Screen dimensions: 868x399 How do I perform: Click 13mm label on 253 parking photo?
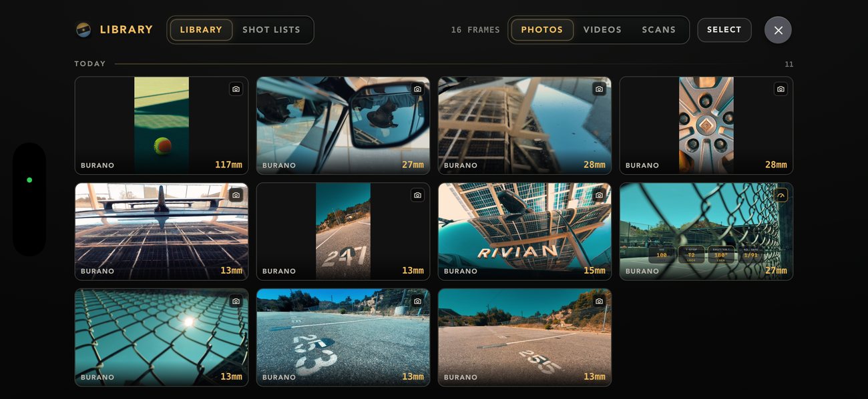click(413, 377)
